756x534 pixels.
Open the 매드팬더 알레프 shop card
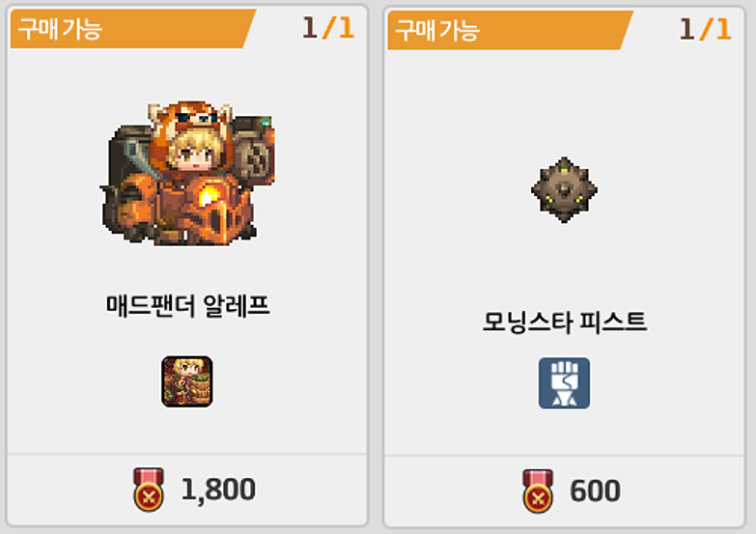point(187,266)
